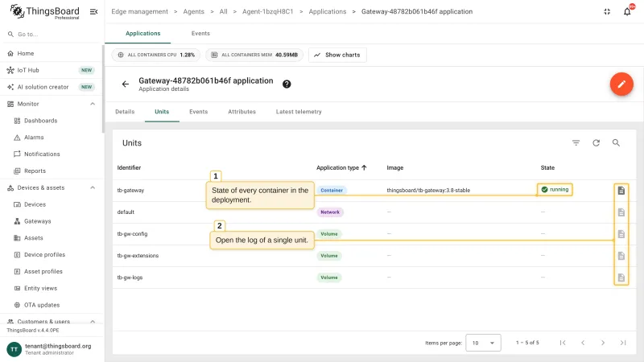
Task: Collapse the Devices & assets section
Action: point(93,187)
